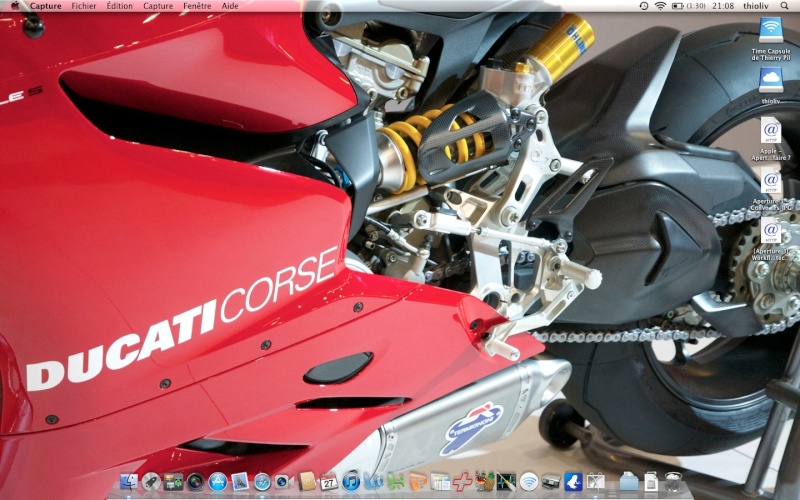Viewport: 800px width, 500px height.
Task: Open the monitor graph with probe icon
Action: 507,481
